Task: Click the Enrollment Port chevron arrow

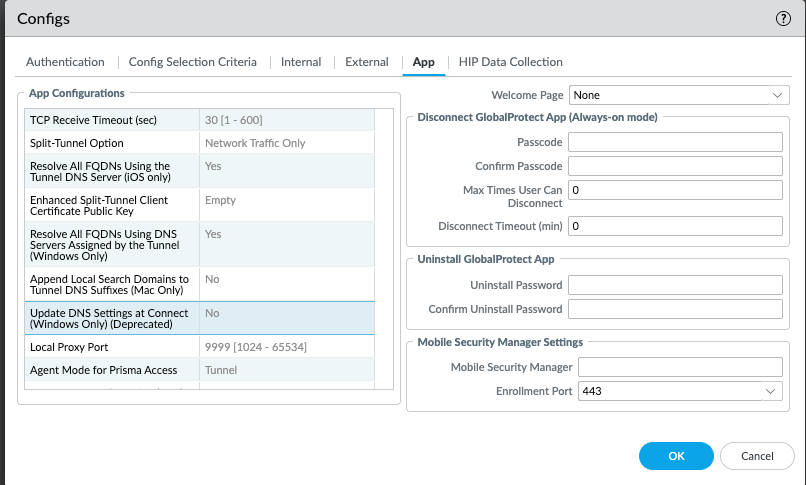Action: [771, 391]
